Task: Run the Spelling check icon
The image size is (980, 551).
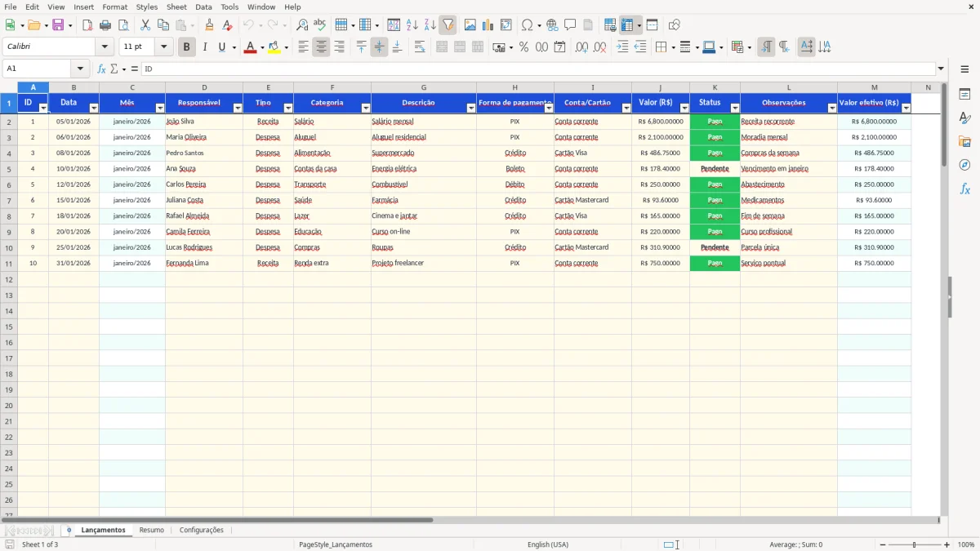Action: 319,25
